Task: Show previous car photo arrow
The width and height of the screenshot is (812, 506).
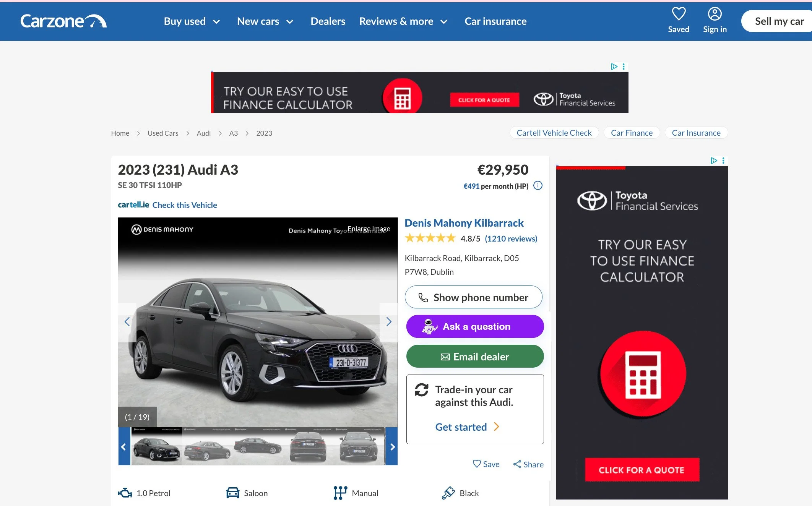Action: [127, 322]
